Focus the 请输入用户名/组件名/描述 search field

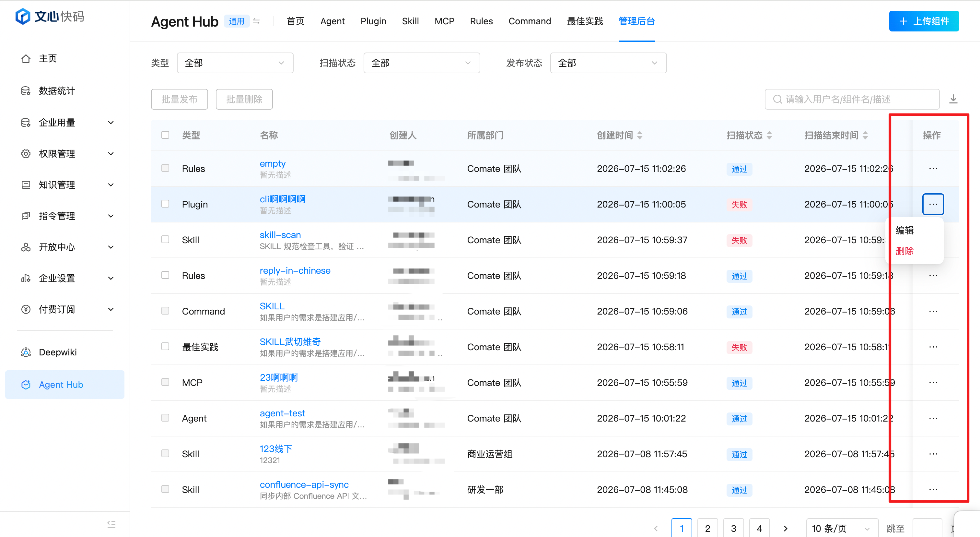(x=852, y=99)
